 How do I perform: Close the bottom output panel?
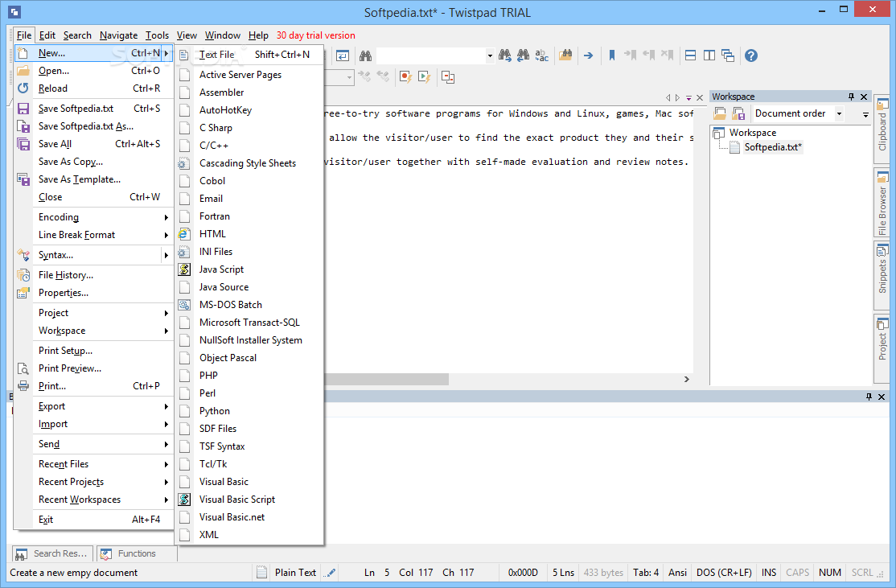point(882,397)
